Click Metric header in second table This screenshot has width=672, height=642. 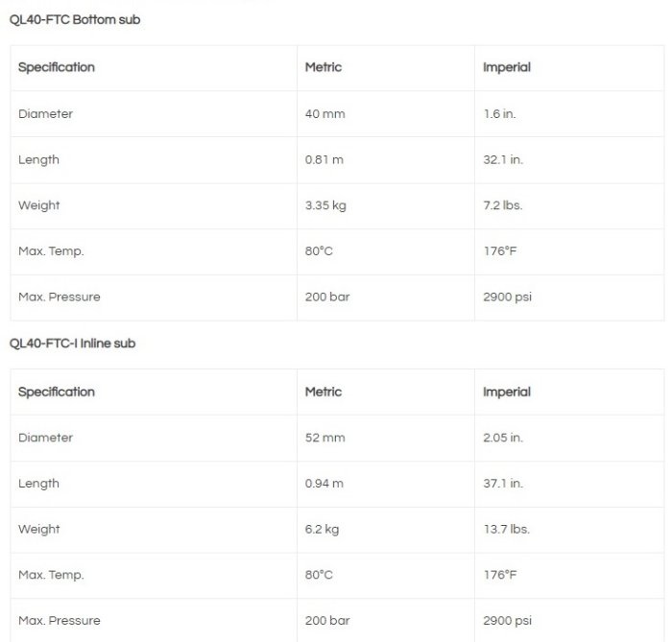tap(324, 392)
